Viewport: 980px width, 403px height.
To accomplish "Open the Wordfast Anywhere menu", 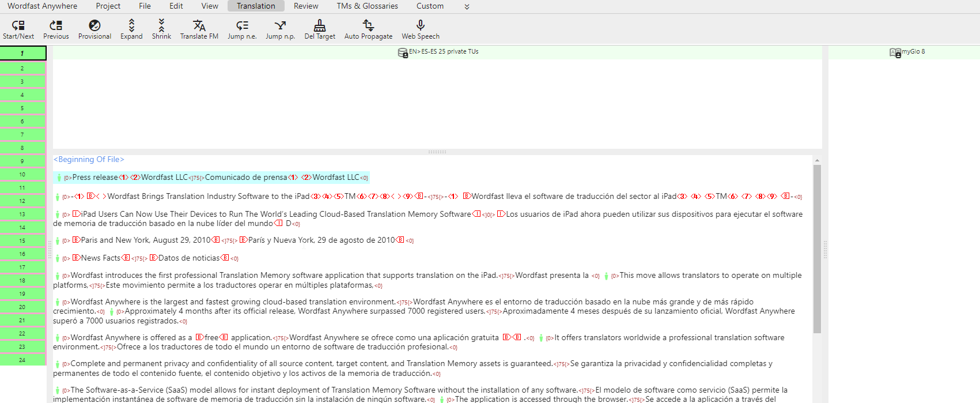I will point(42,6).
